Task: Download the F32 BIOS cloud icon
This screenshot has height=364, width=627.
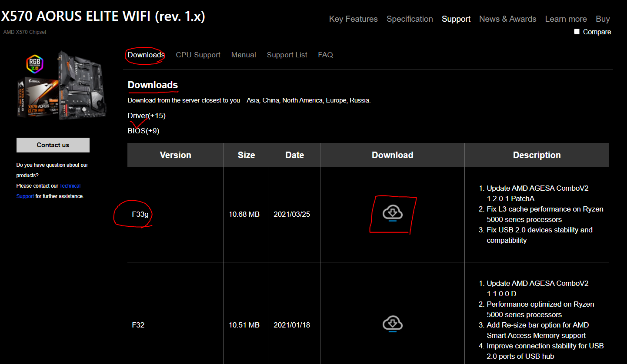Action: point(392,324)
